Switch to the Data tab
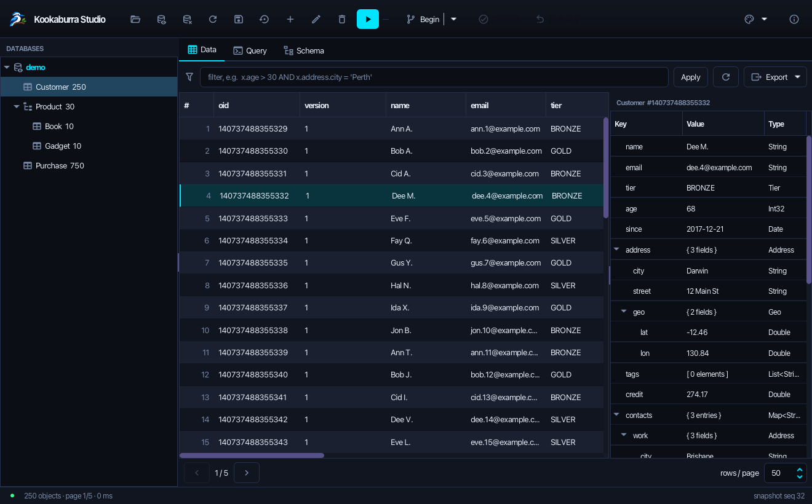Viewport: 812px width, 504px height. click(202, 50)
